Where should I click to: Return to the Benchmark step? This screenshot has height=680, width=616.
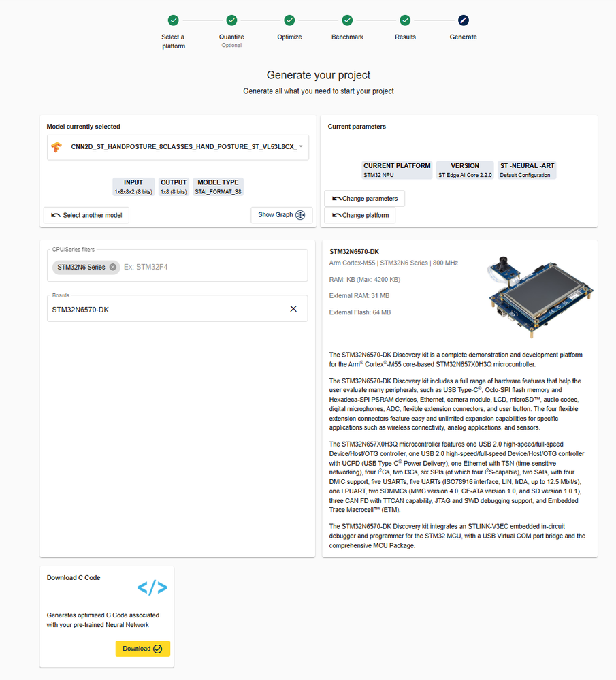[347, 20]
